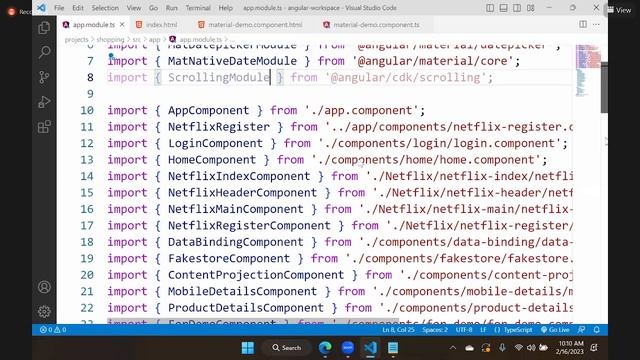Click the 'app' breadcrumb folder
Viewport: 640px width, 360px height.
tap(154, 39)
